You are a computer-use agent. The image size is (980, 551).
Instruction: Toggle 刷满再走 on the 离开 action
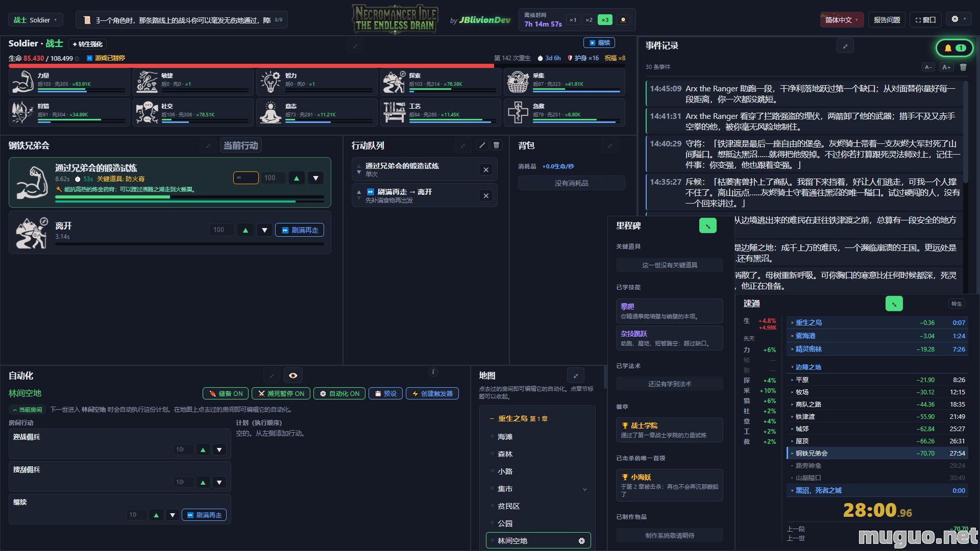point(300,230)
